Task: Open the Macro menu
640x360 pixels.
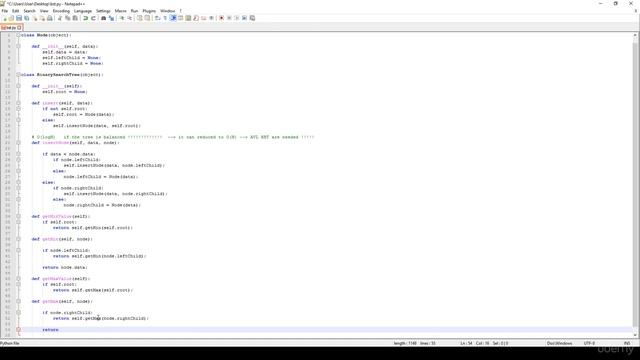Action: pos(120,11)
